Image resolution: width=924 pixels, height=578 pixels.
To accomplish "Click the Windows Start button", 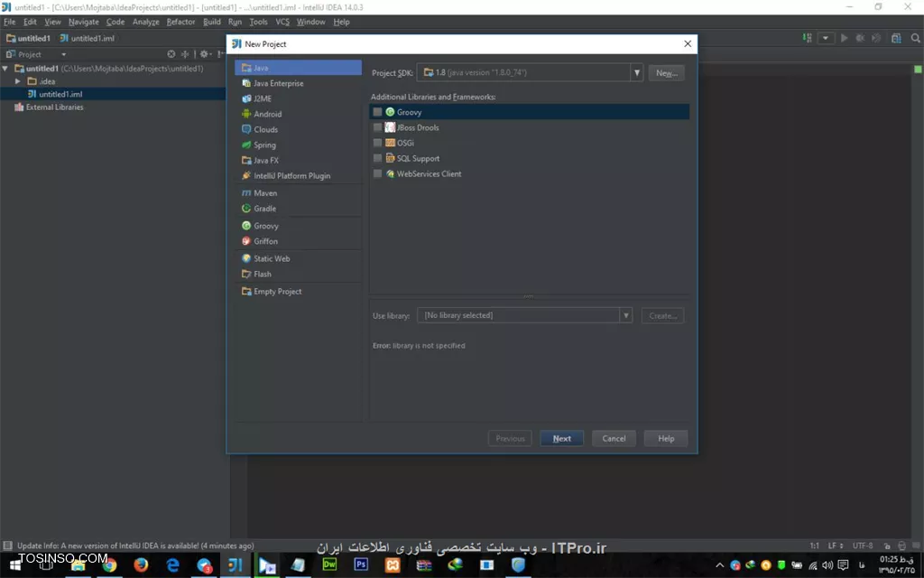I will (x=15, y=565).
